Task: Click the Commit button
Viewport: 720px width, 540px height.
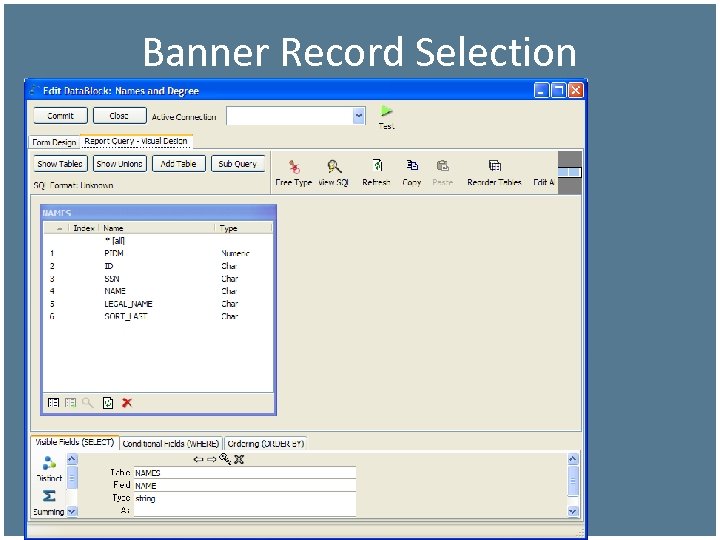Action: coord(61,116)
